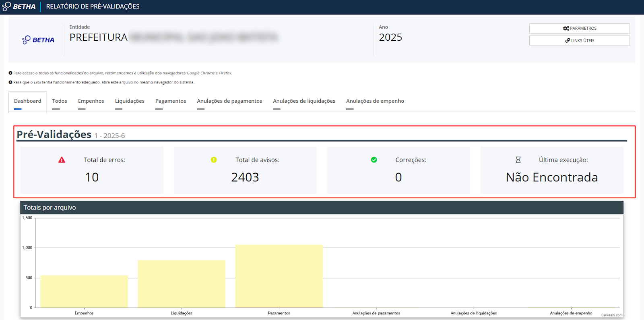
Task: Click the yellow warning circle icon
Action: tap(214, 160)
